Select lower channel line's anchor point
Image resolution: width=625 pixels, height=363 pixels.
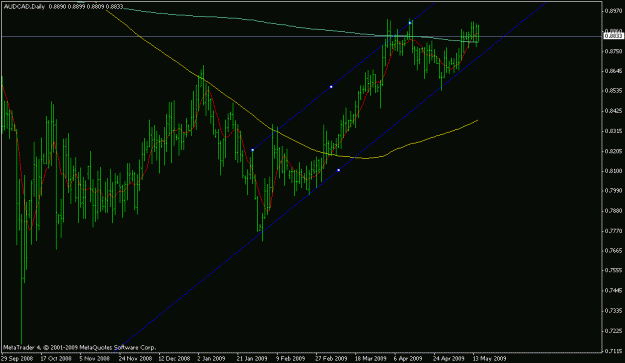[x=338, y=170]
